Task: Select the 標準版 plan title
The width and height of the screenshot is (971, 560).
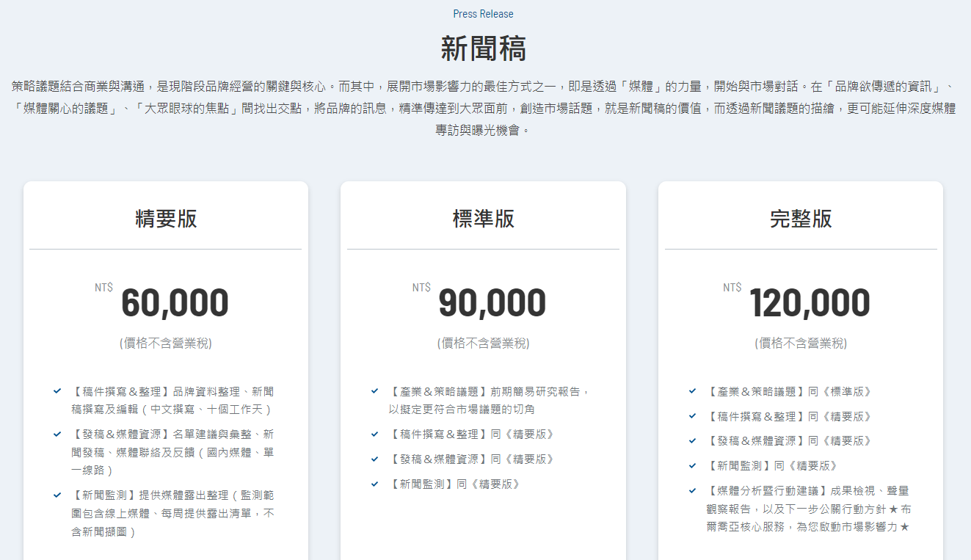Action: tap(483, 219)
